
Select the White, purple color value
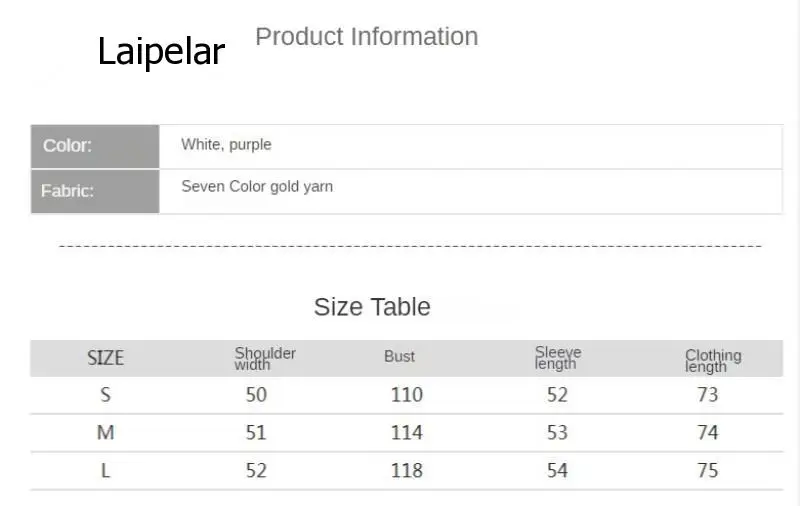[x=226, y=145]
